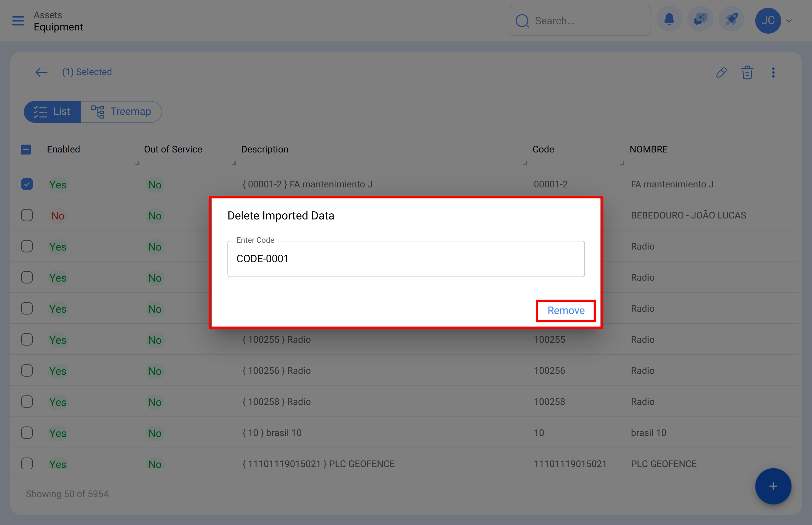Click NOMBRE cell brasil 10
The height and width of the screenshot is (525, 812).
[648, 433]
